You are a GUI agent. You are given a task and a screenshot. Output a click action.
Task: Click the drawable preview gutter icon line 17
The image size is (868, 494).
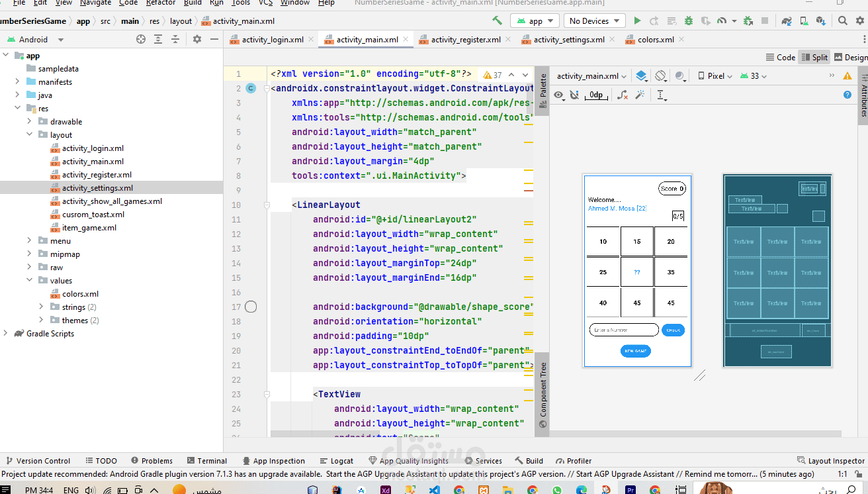(251, 307)
